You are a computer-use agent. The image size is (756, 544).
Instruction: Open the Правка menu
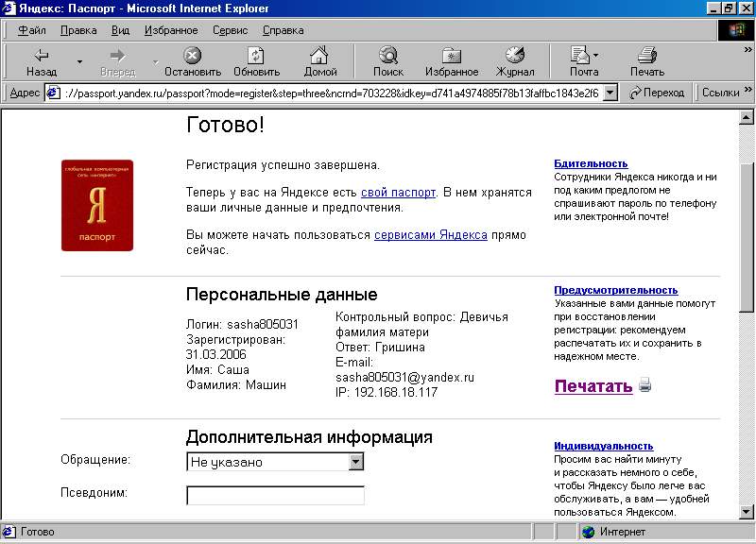pos(78,30)
